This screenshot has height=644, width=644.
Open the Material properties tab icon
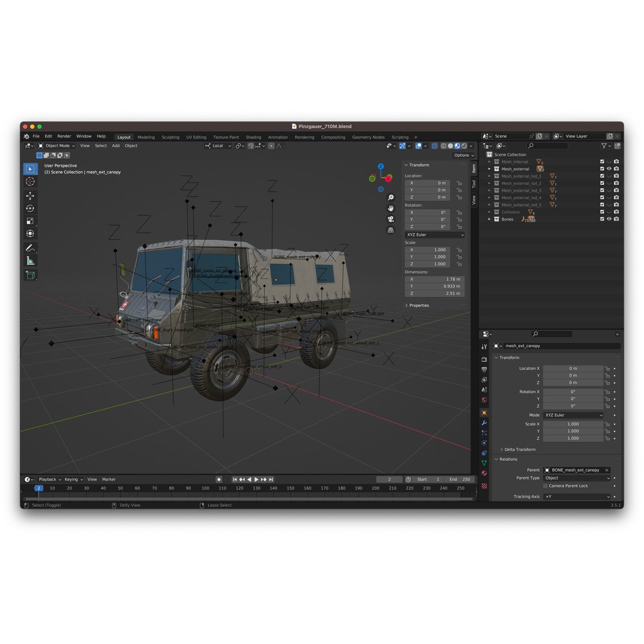(x=484, y=473)
